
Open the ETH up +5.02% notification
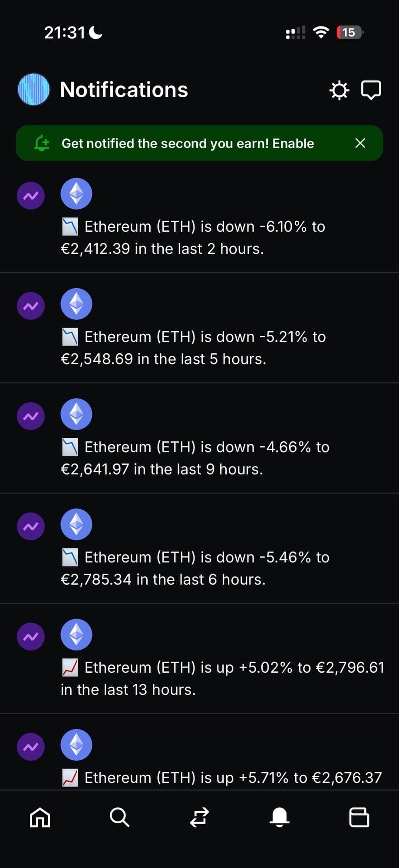[222, 678]
